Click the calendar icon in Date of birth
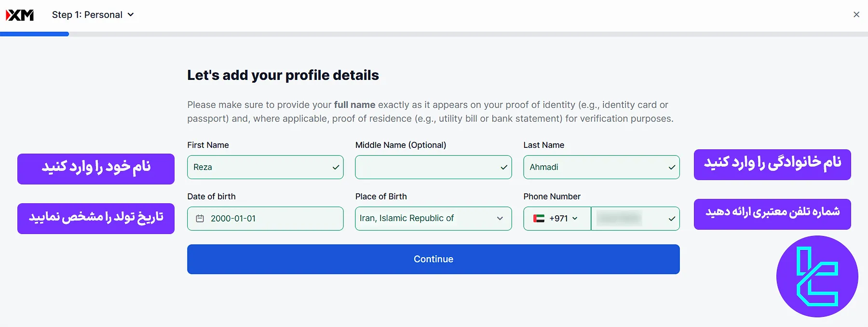Screen dimensions: 868x327 (x=200, y=219)
